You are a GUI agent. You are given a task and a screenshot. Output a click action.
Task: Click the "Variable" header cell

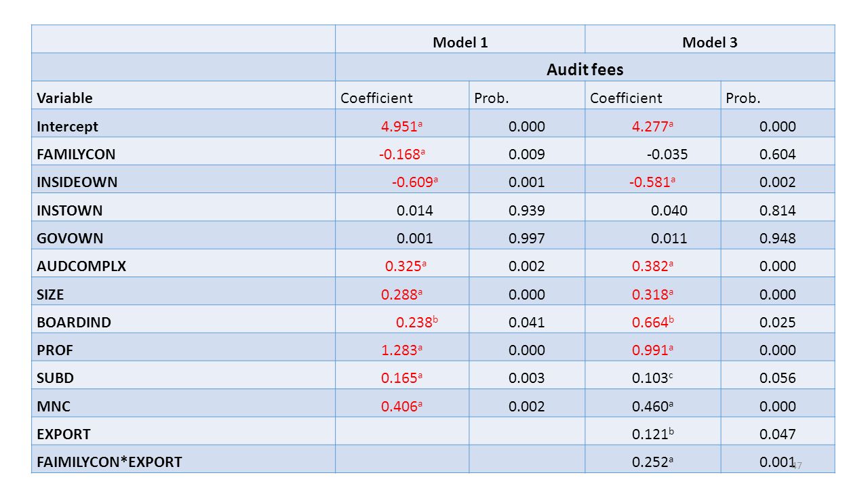coord(65,98)
